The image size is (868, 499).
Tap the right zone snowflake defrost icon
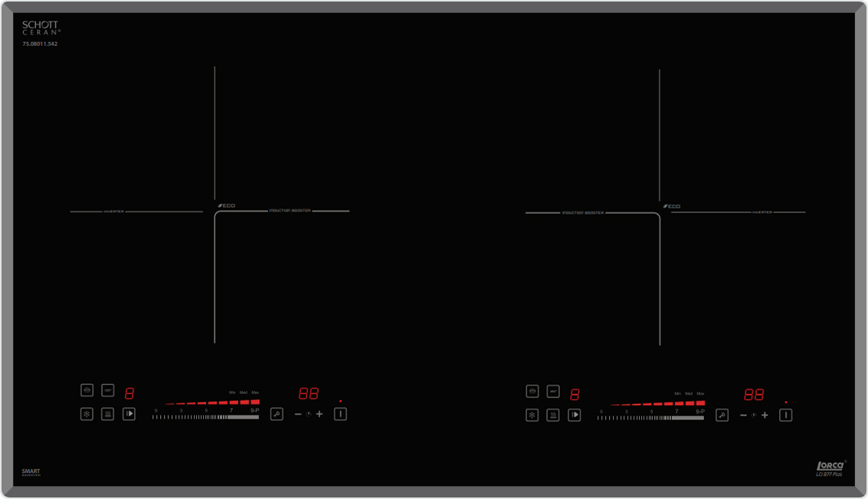[x=532, y=415]
